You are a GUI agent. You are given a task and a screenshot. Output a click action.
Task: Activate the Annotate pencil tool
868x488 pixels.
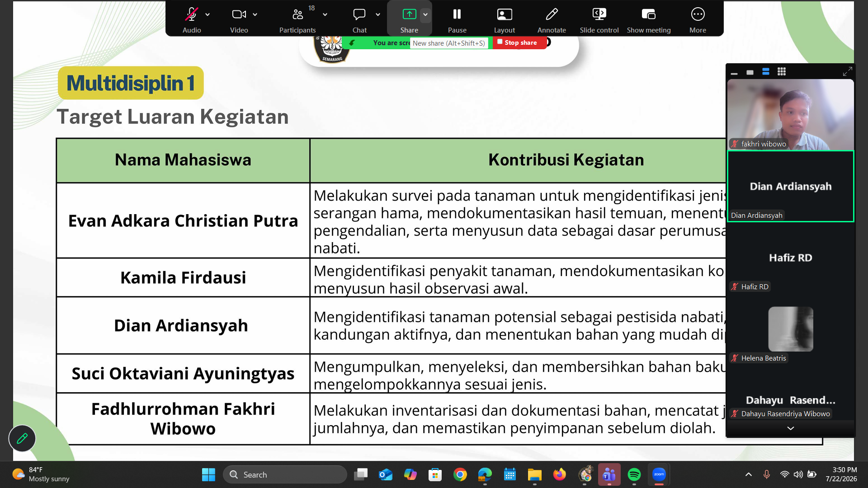point(552,20)
